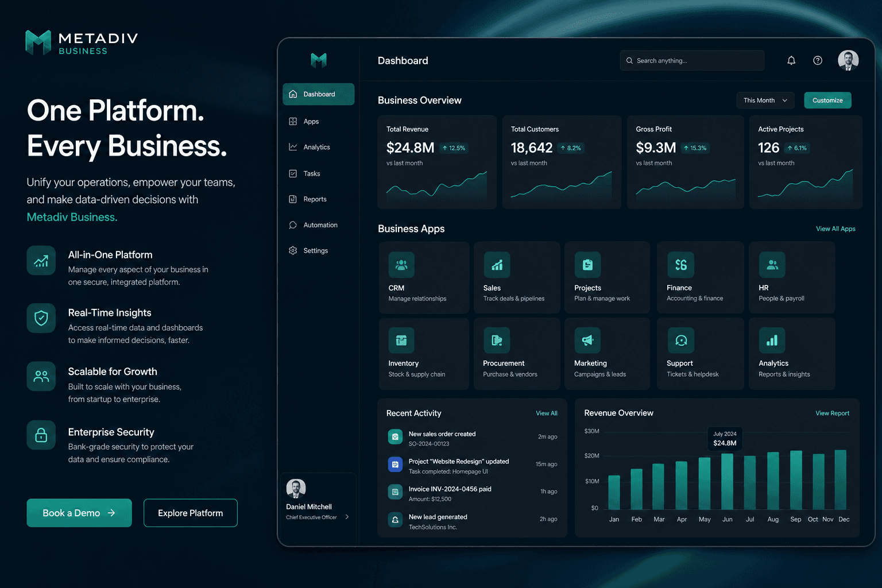Click the user avatar in the header
The height and width of the screenshot is (588, 882).
pyautogui.click(x=848, y=60)
